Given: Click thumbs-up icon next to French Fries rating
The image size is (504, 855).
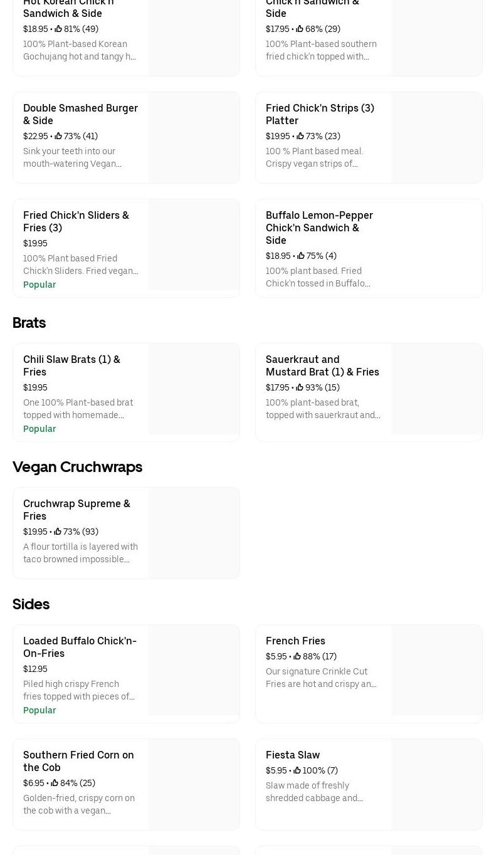Looking at the screenshot, I should (297, 656).
